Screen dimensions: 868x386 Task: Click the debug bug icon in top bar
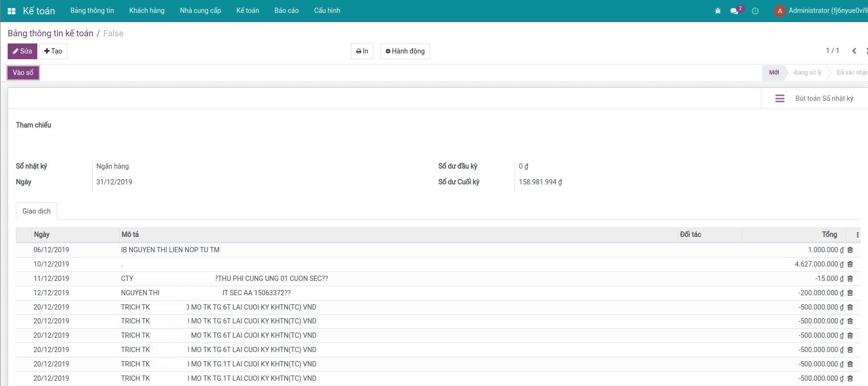pyautogui.click(x=718, y=11)
